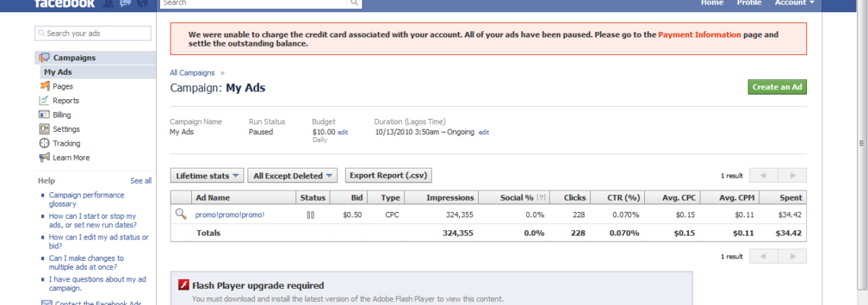The width and height of the screenshot is (868, 305).
Task: Click See all in Help section
Action: [141, 181]
